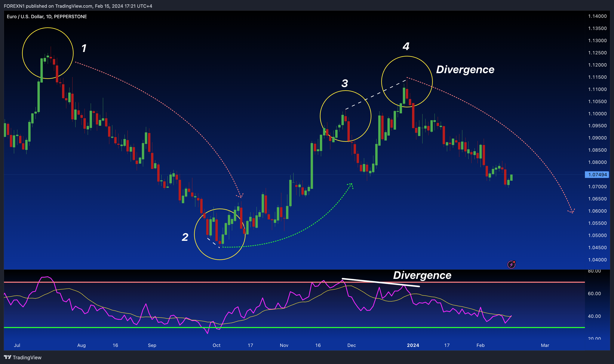Screen dimensions: 614x364
Task: Click the Mar label on the time axis
Action: click(545, 345)
